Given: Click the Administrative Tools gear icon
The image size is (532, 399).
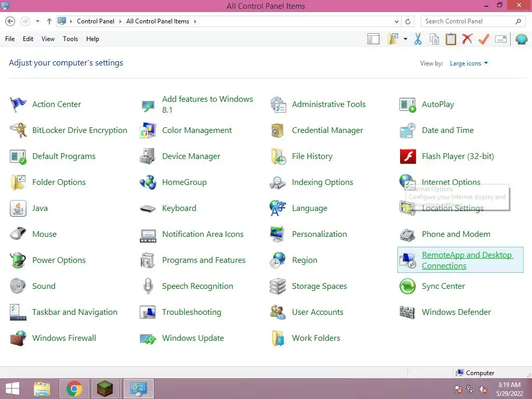Looking at the screenshot, I should coord(278,104).
